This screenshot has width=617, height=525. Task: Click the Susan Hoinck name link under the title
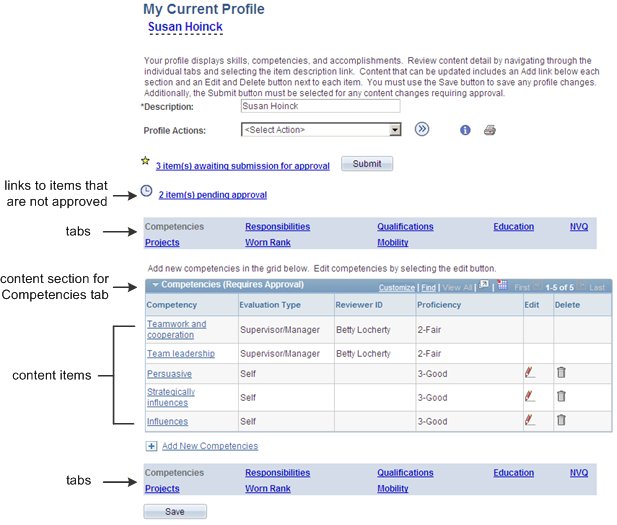click(185, 27)
